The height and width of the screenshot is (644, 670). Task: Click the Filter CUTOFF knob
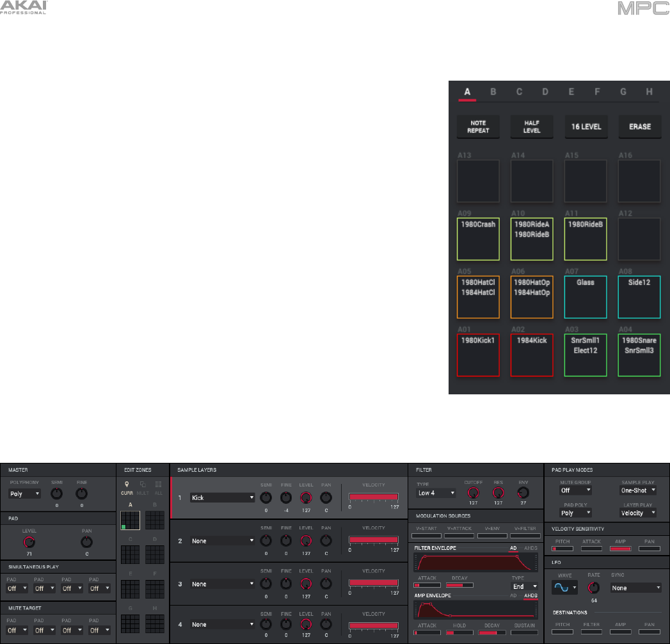(x=473, y=493)
